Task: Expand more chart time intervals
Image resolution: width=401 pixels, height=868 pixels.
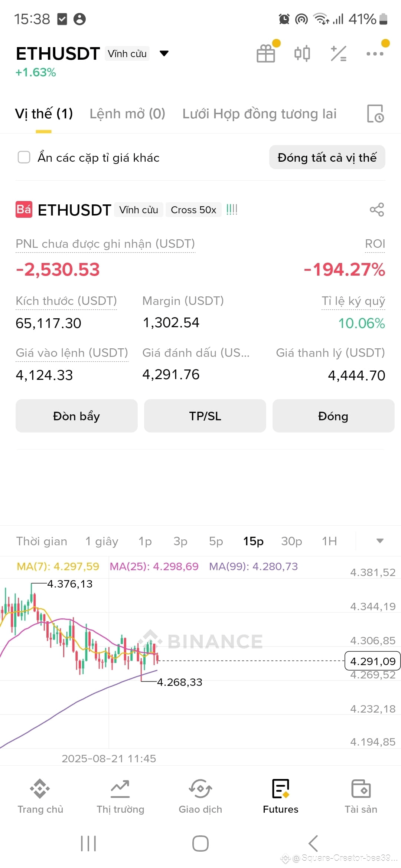Action: click(380, 541)
